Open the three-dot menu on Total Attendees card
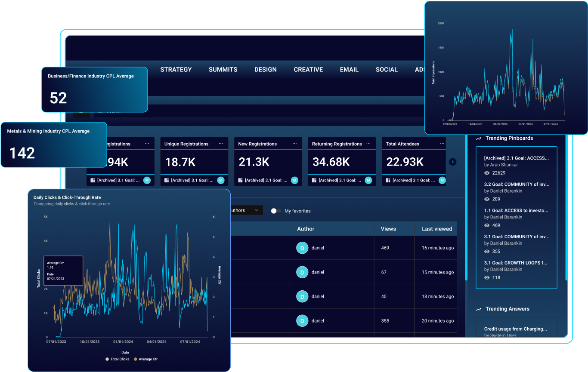The height and width of the screenshot is (372, 588). click(x=442, y=143)
